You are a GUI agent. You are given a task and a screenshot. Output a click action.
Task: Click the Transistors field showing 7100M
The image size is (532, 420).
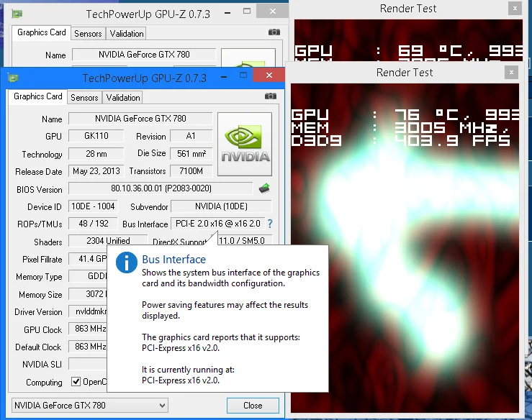pos(191,171)
